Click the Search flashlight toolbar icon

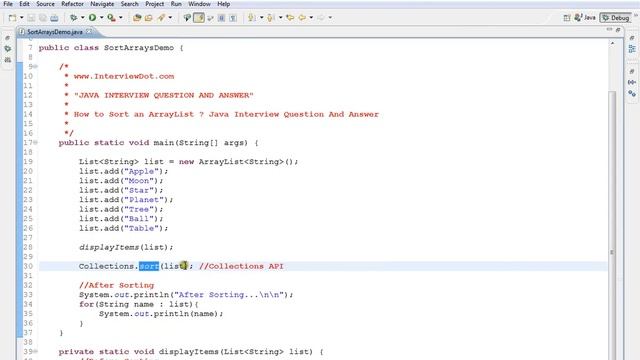point(161,18)
